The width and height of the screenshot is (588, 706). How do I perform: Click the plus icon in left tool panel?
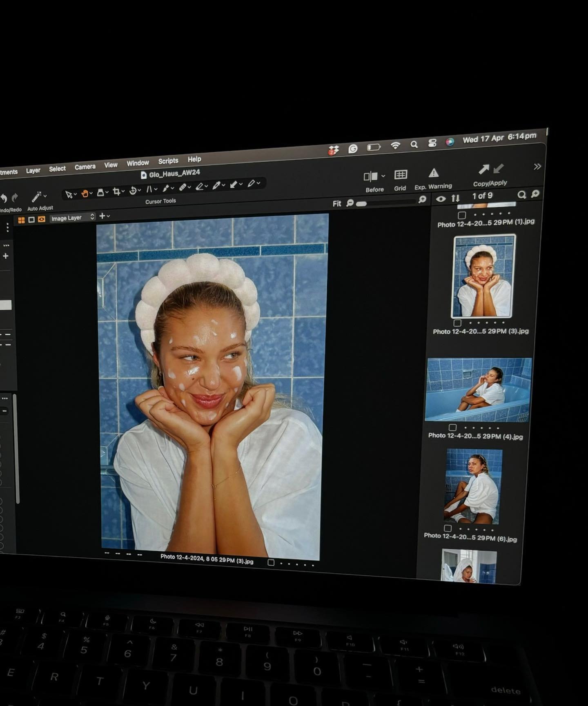pos(6,256)
